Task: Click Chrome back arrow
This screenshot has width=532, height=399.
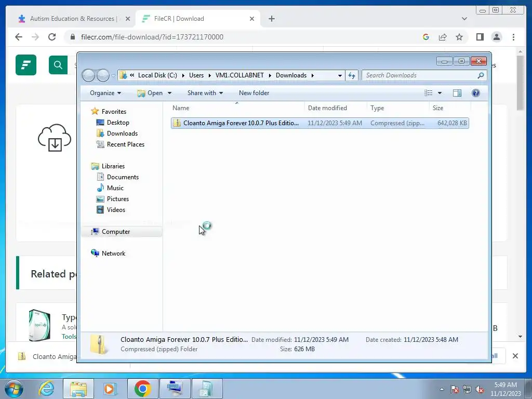Action: click(19, 37)
